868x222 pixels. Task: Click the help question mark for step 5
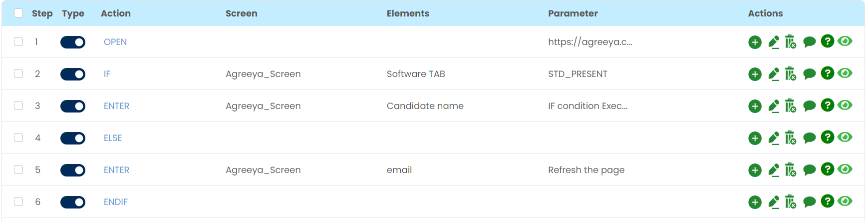[x=827, y=169]
